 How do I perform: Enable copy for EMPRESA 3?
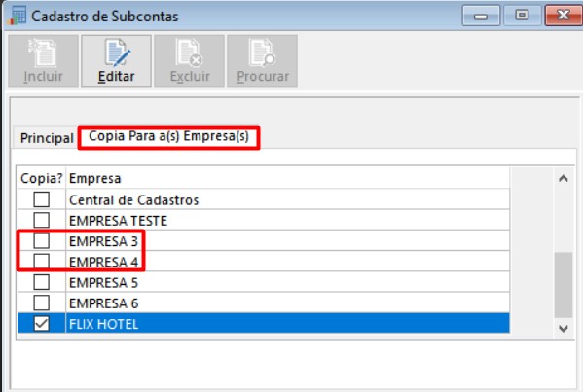(x=41, y=241)
